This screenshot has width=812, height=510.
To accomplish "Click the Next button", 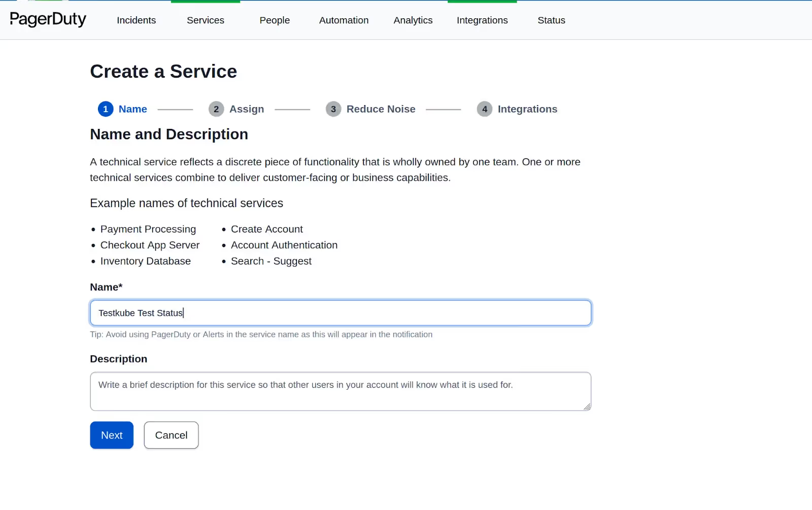I will 112,435.
